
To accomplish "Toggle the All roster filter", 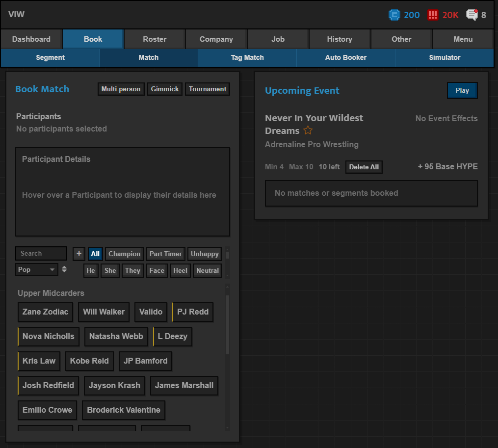I will click(95, 254).
